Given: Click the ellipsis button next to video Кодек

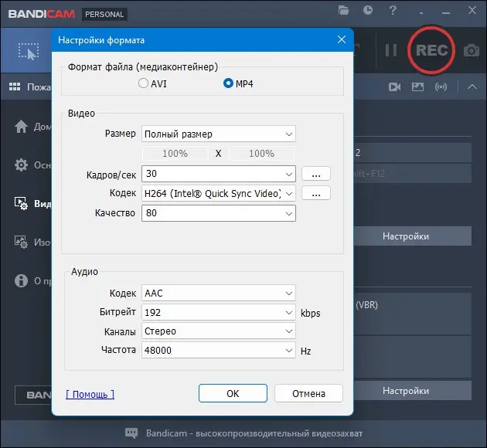Looking at the screenshot, I should [316, 193].
